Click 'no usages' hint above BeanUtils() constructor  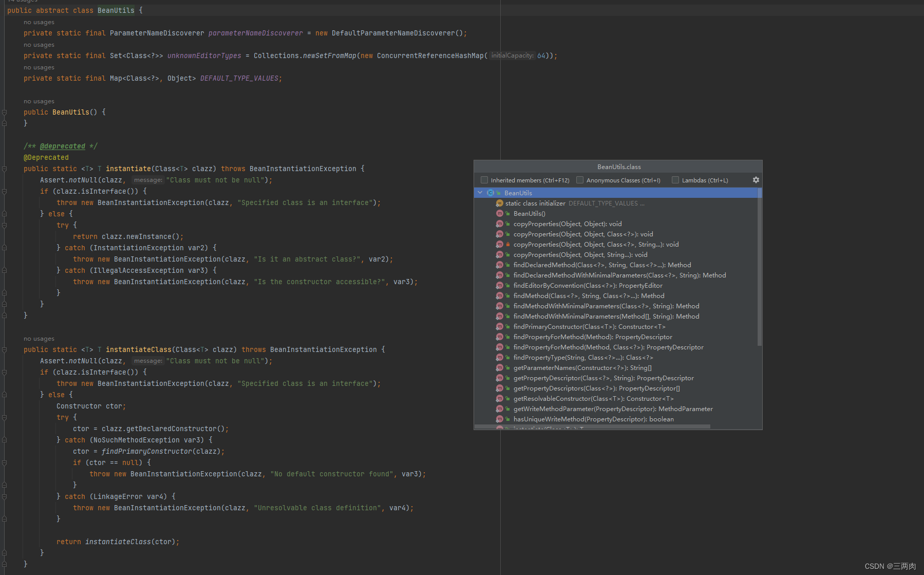(x=39, y=101)
